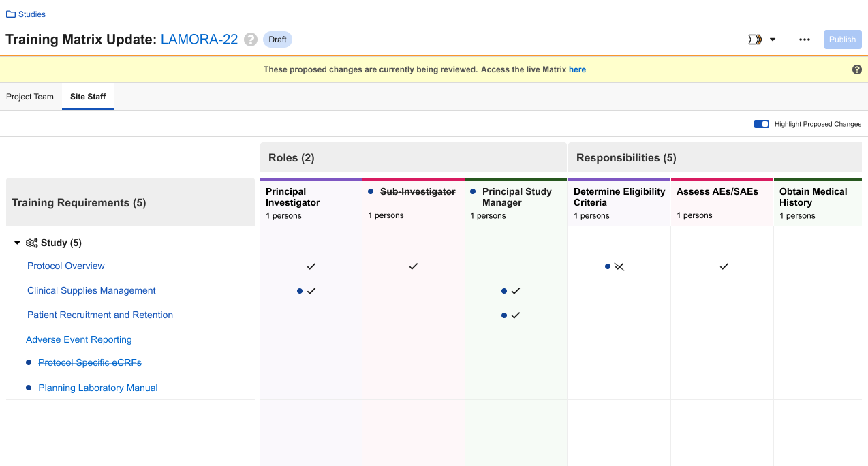The height and width of the screenshot is (466, 868).
Task: Click the banner help question icon
Action: coord(857,69)
